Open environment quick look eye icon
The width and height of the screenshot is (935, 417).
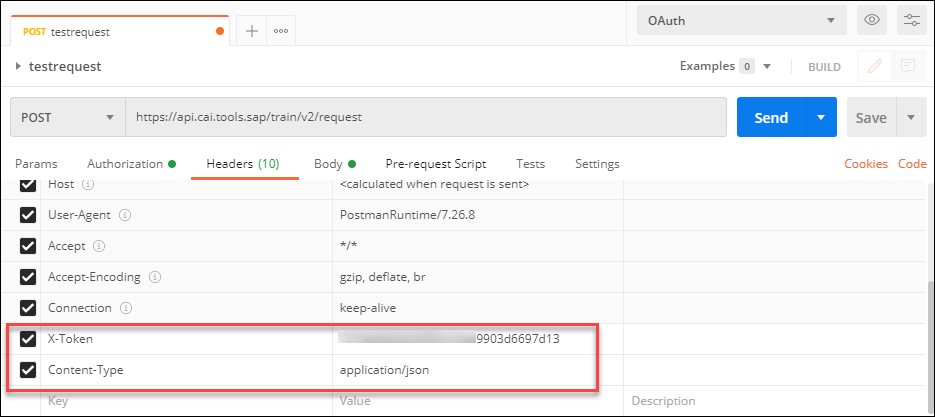(x=872, y=20)
